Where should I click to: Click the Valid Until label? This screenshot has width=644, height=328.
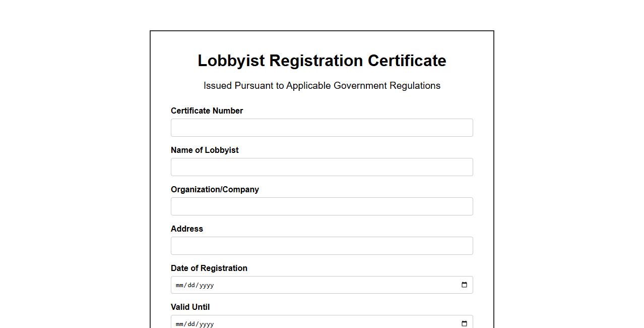coord(190,307)
